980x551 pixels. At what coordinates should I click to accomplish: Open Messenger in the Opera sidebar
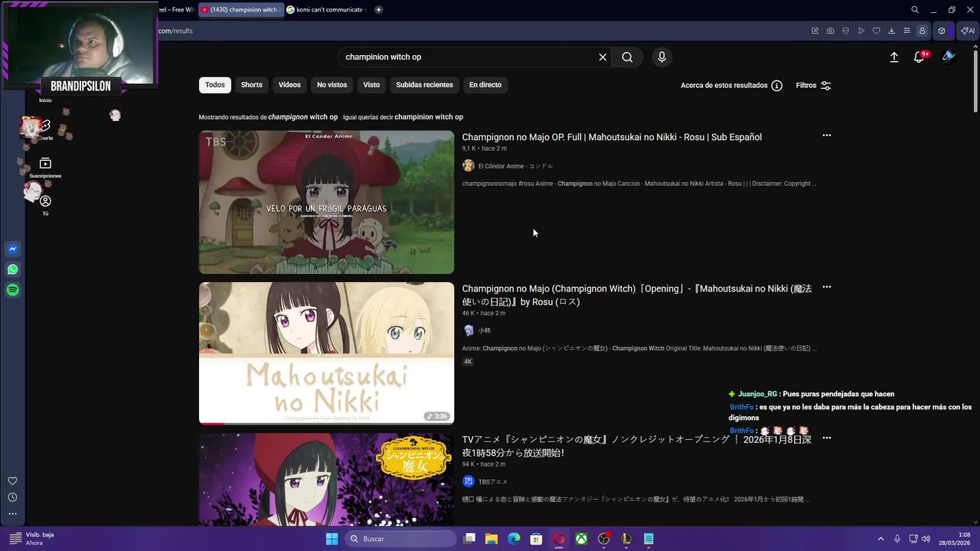tap(13, 249)
